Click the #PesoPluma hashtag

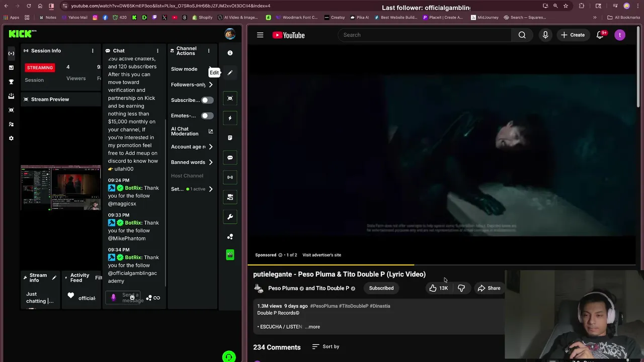(324, 306)
